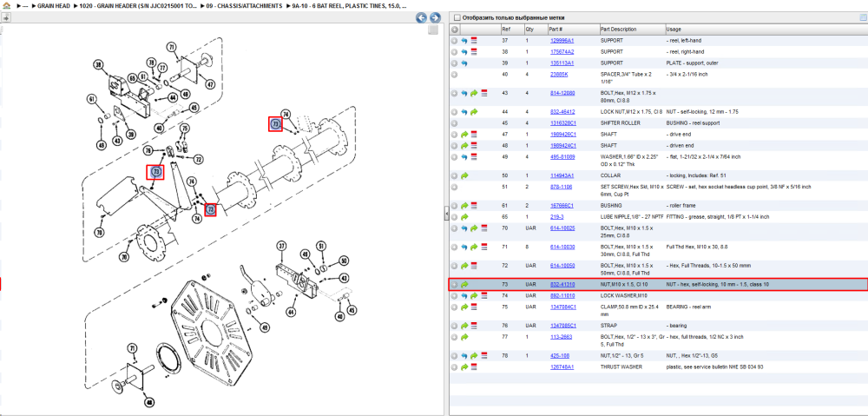The height and width of the screenshot is (416, 868).
Task: Select 'SHIFTER ROLLER' description cell
Action: click(619, 123)
